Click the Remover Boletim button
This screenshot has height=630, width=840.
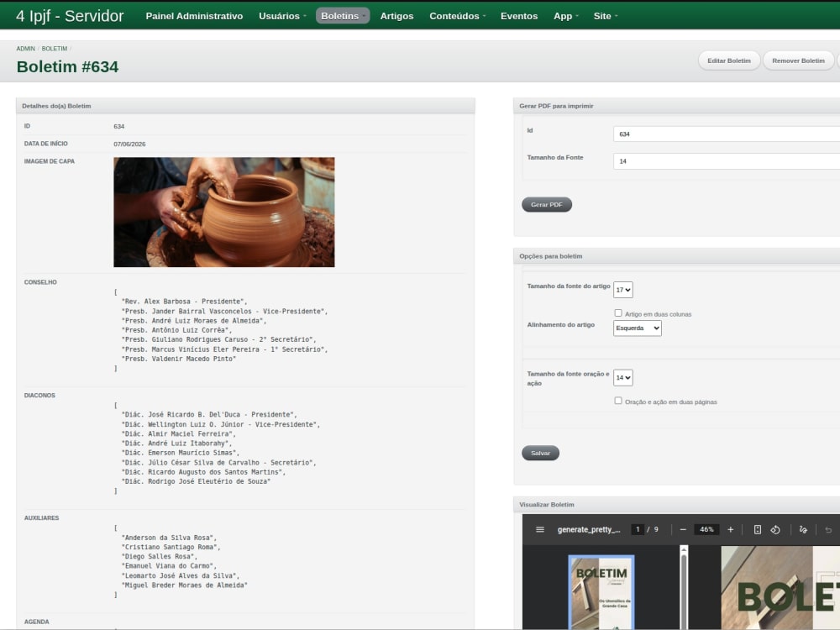[x=798, y=60]
